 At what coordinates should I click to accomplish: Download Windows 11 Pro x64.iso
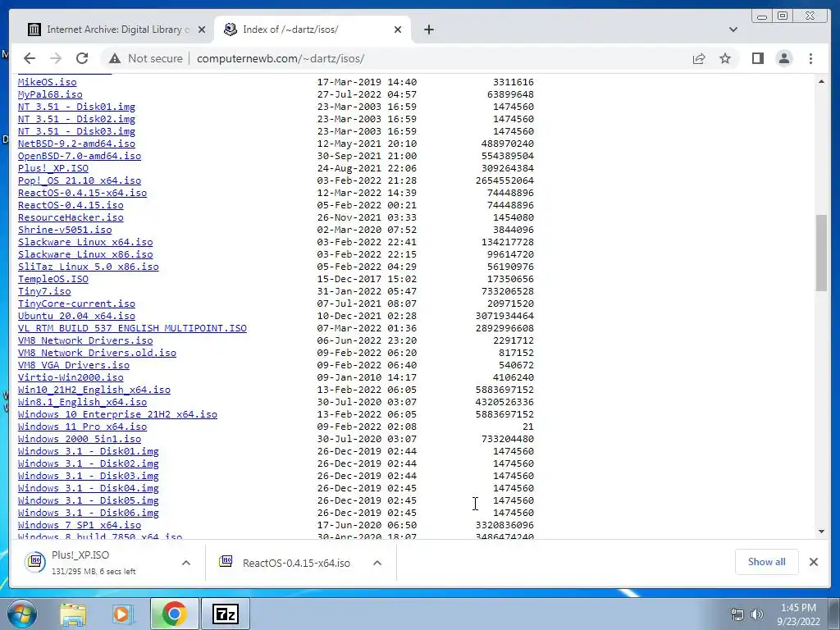tap(83, 427)
